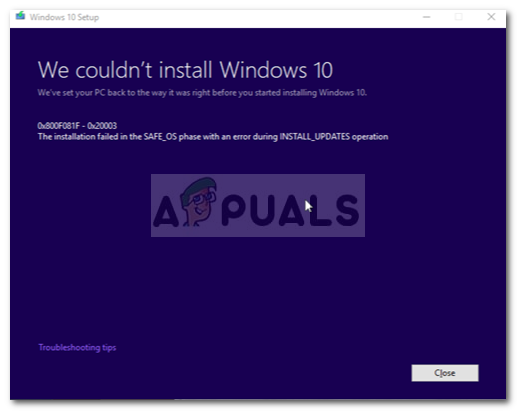
Task: Click the 0x20003 extended error code
Action: click(x=102, y=126)
